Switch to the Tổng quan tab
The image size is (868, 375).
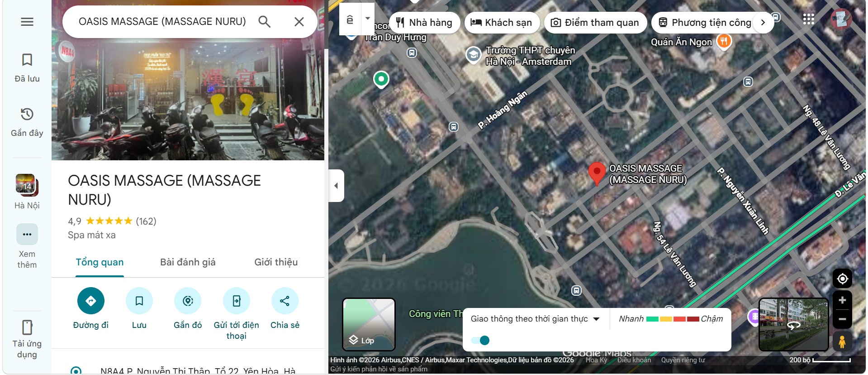click(100, 262)
